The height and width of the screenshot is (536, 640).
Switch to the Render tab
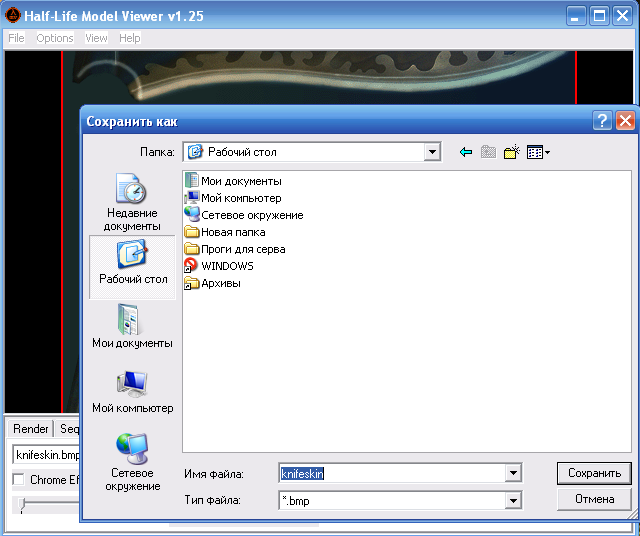(30, 429)
